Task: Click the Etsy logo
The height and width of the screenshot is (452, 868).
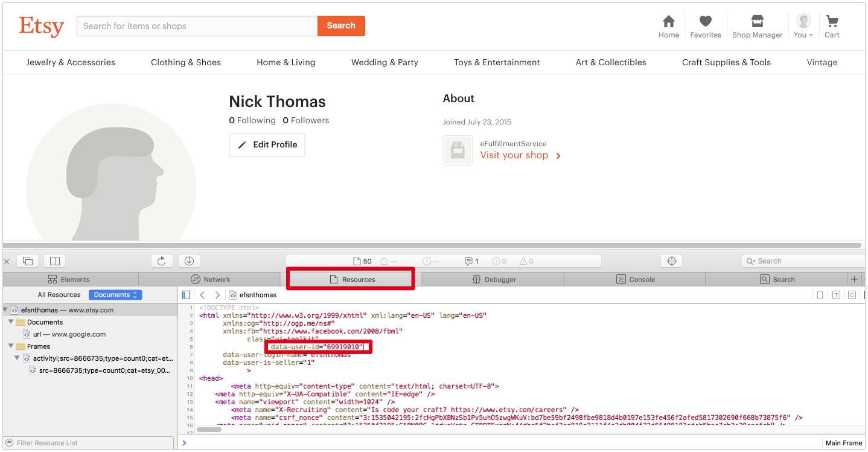Action: 41,26
